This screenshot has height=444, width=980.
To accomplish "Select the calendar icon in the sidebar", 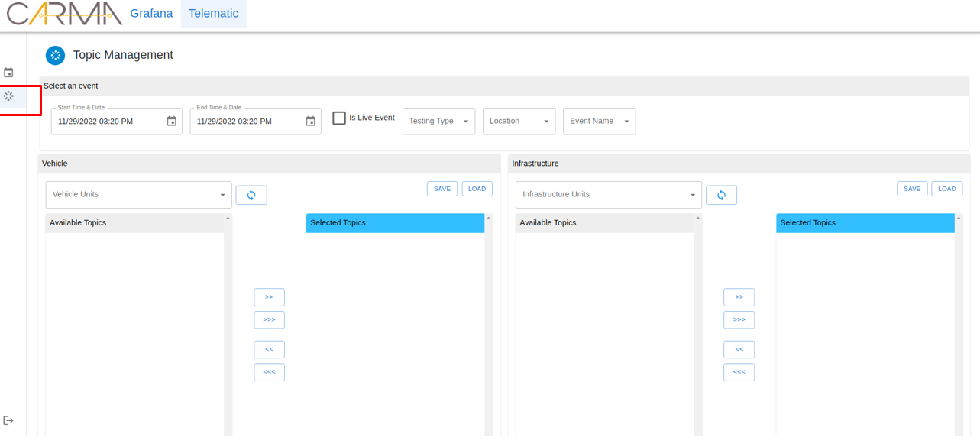I will point(8,72).
